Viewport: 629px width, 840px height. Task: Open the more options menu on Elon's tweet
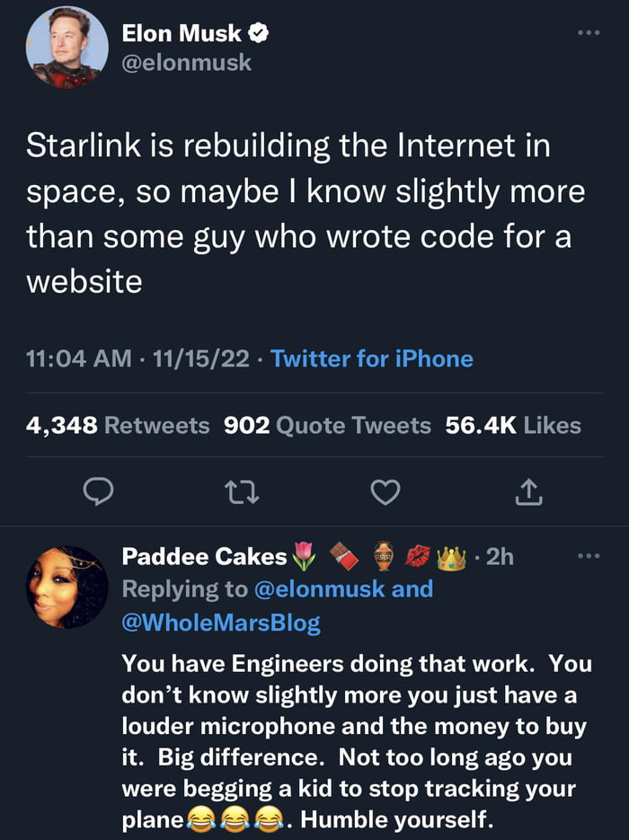click(589, 31)
